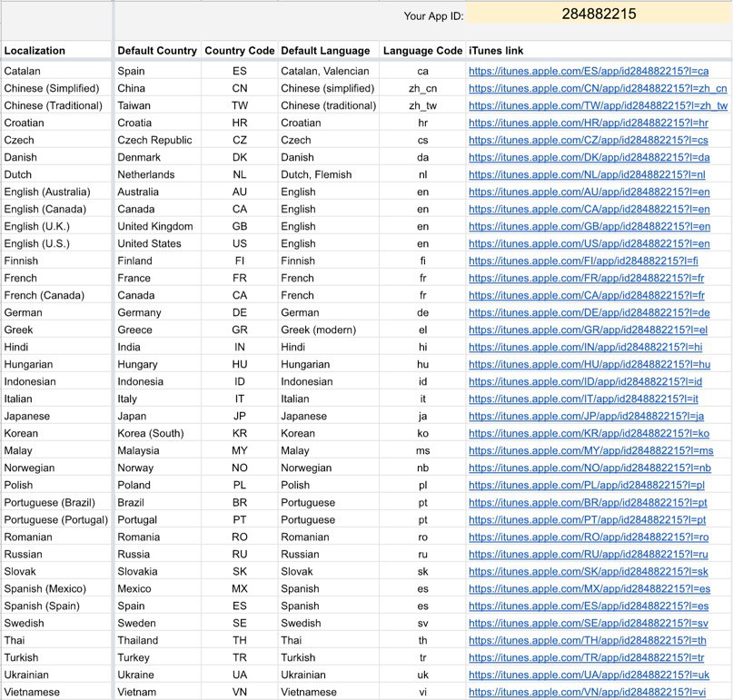733x700 pixels.
Task: Open the U.S. iTunes link /US/app
Action: (x=589, y=244)
